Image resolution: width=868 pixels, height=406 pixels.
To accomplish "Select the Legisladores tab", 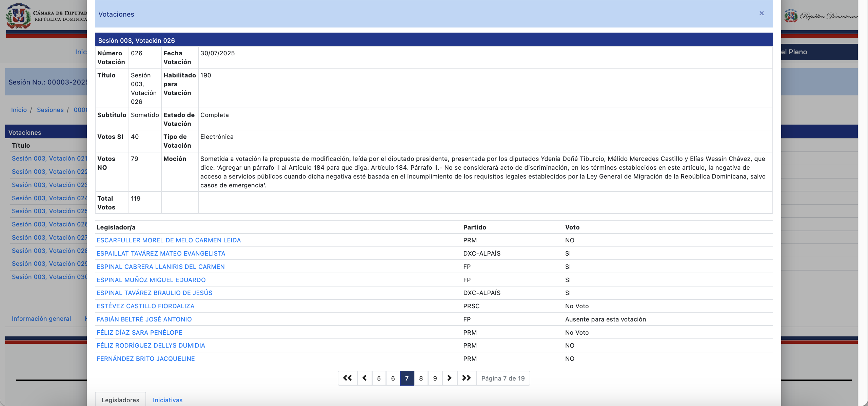I will tap(120, 400).
